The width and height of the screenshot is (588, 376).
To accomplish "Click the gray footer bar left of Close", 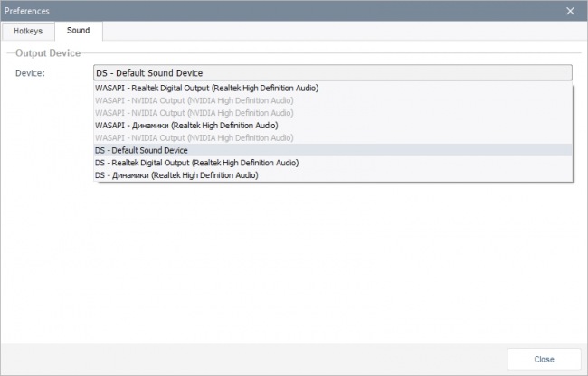I will click(x=254, y=359).
